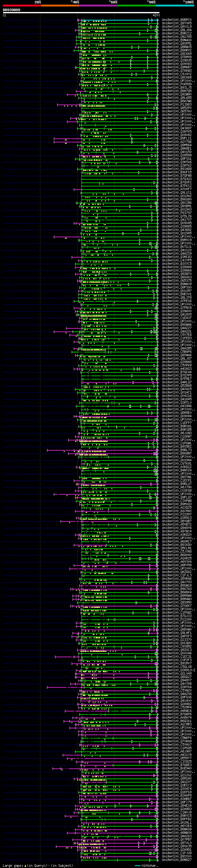This screenshot has width=197, height=868.
Task: Click the UniRef100_C1N0J8 entry
Action: [x=177, y=812]
